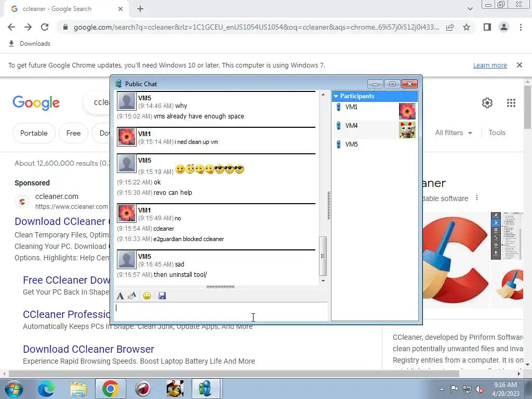Open the red round taskbar app
The image size is (532, 399).
(x=143, y=389)
